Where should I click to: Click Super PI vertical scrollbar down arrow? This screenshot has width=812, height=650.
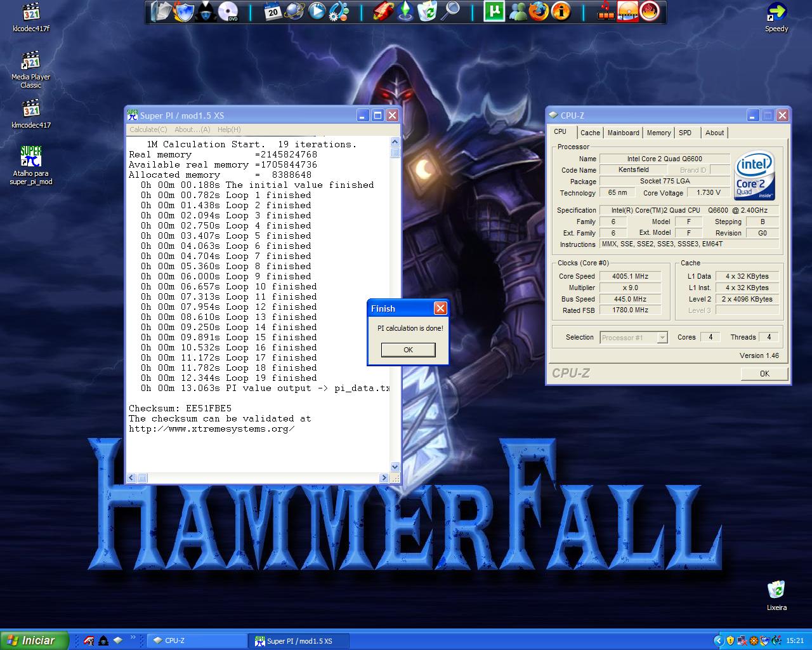click(395, 467)
